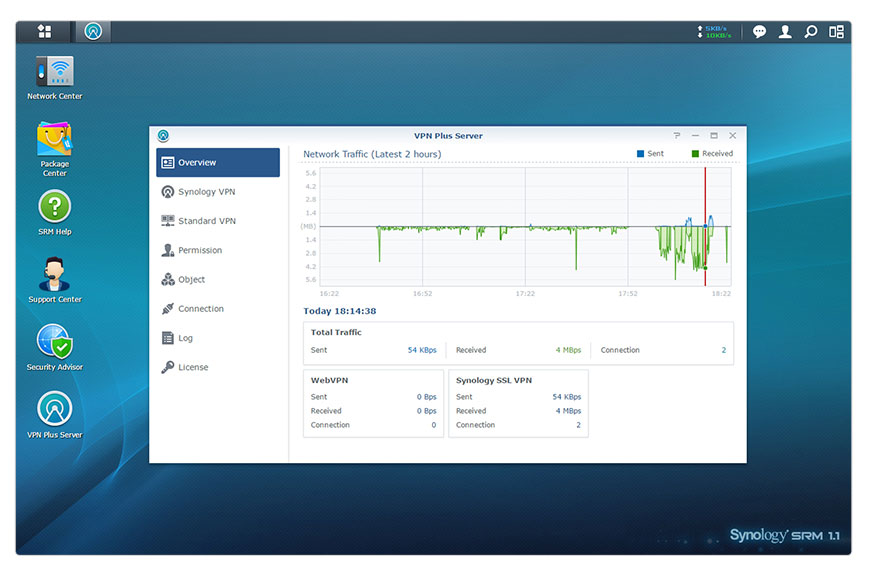This screenshot has width=883, height=569.
Task: Click the VPN Plus Server title-bar logo
Action: (163, 135)
